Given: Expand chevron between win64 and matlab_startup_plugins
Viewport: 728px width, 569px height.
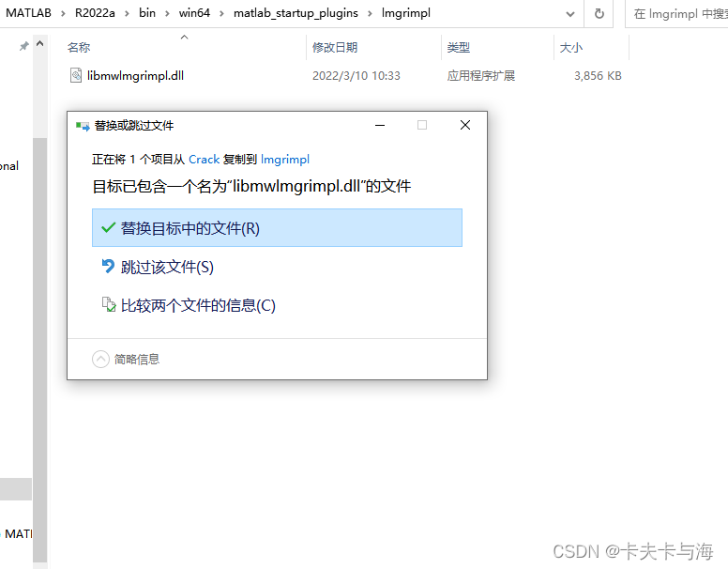Looking at the screenshot, I should pyautogui.click(x=221, y=14).
